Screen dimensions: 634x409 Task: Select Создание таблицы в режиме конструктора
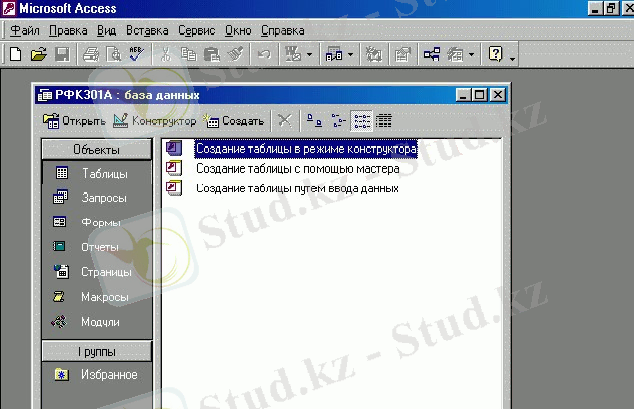pyautogui.click(x=306, y=149)
